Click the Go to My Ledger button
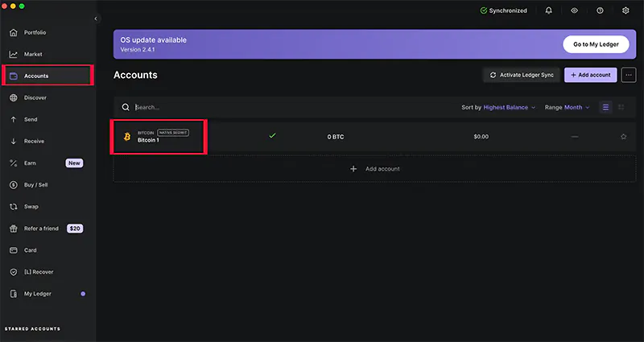The width and height of the screenshot is (644, 342). click(595, 44)
